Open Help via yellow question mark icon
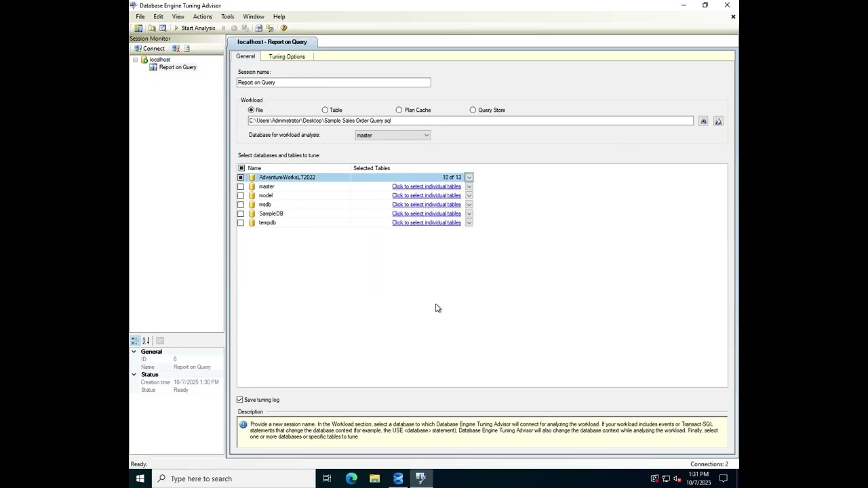The image size is (868, 488). 284,28
